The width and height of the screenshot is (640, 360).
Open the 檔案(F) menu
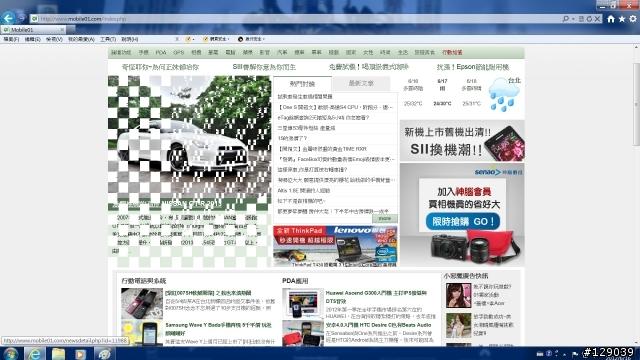(11, 39)
